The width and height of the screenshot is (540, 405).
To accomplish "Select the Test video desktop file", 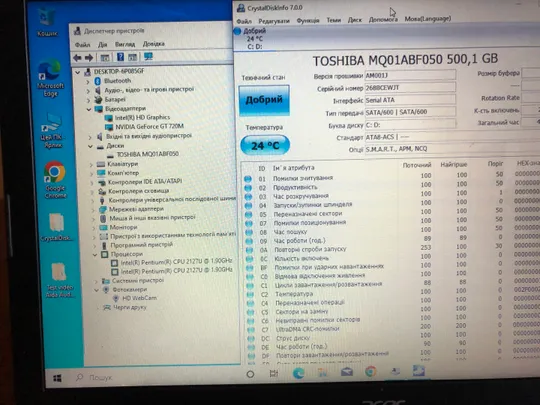I will click(x=59, y=280).
